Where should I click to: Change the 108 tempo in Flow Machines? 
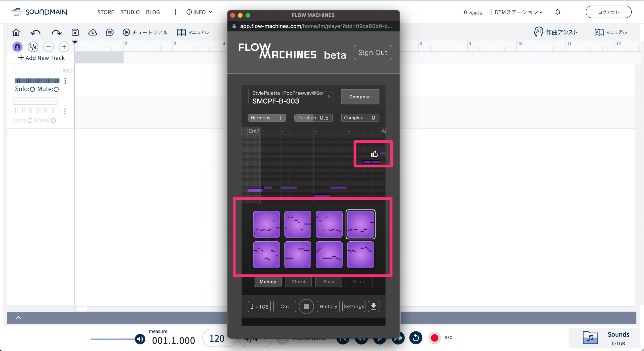tap(259, 306)
